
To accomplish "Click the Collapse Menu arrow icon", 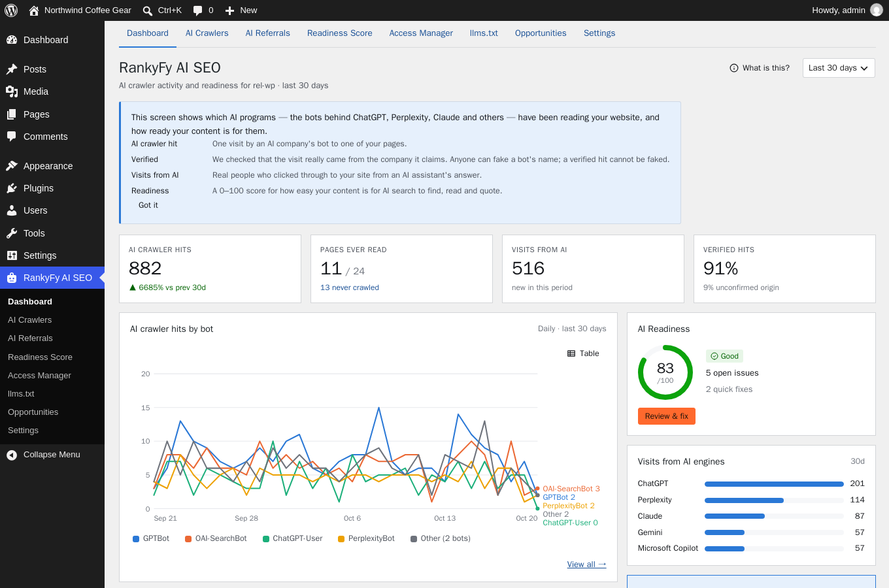I will click(12, 455).
